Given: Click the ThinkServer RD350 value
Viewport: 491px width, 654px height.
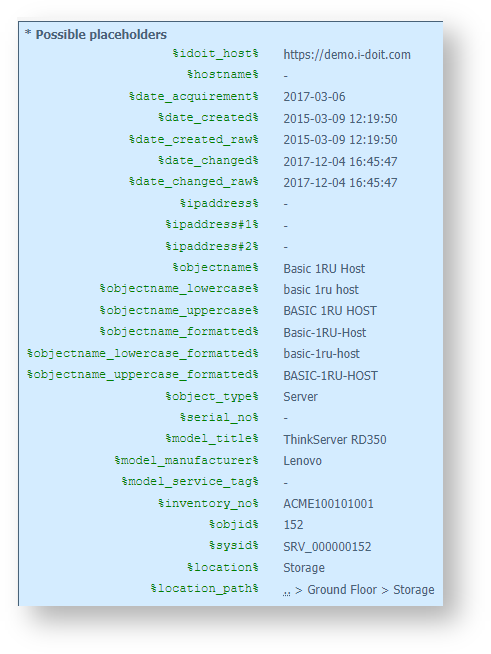Looking at the screenshot, I should (x=335, y=440).
